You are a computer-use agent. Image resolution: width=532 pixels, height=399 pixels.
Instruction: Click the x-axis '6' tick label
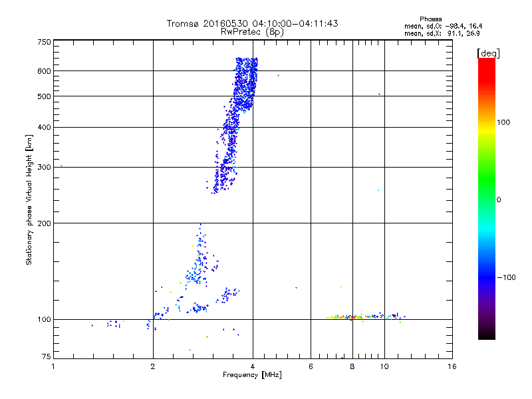click(x=311, y=366)
